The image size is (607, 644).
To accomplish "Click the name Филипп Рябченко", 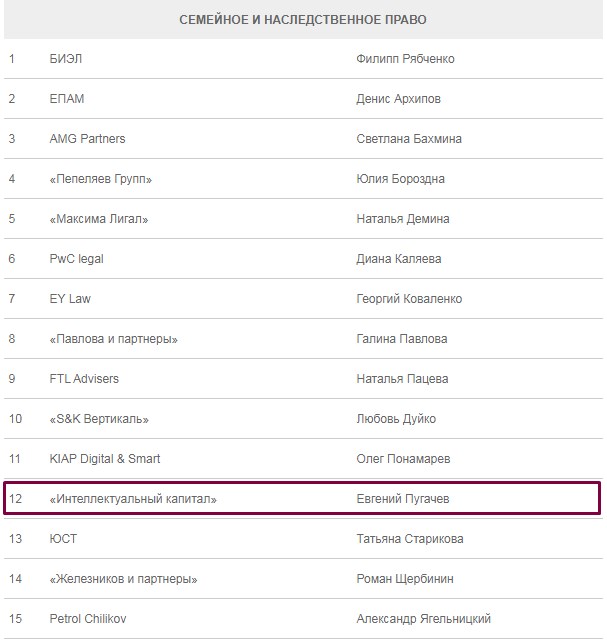I will (x=405, y=59).
